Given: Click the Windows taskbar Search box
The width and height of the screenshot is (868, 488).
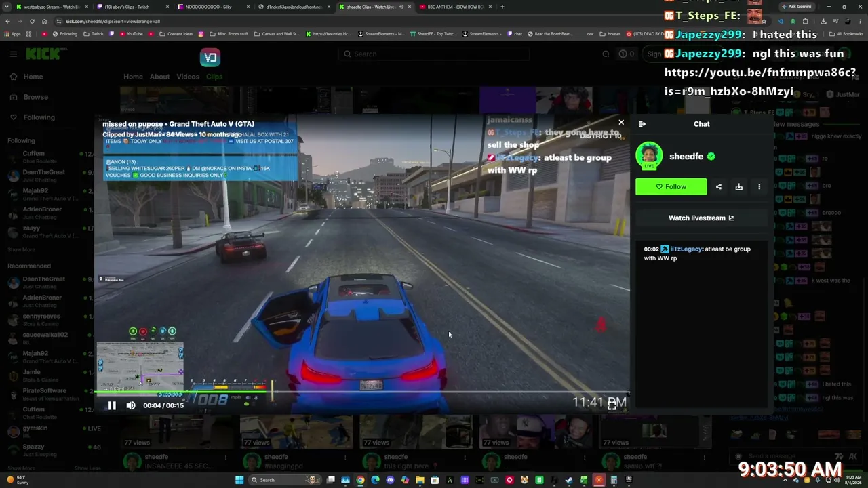Looking at the screenshot, I should click(x=285, y=480).
